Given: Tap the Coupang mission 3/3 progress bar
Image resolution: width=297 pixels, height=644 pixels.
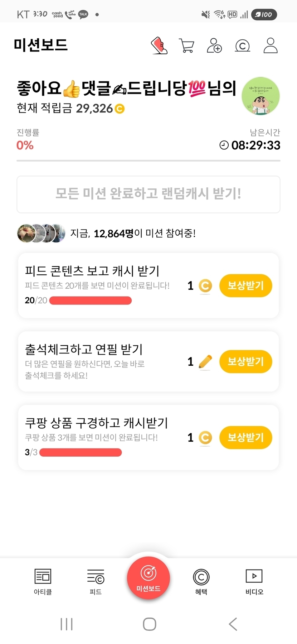Looking at the screenshot, I should click(x=81, y=452).
